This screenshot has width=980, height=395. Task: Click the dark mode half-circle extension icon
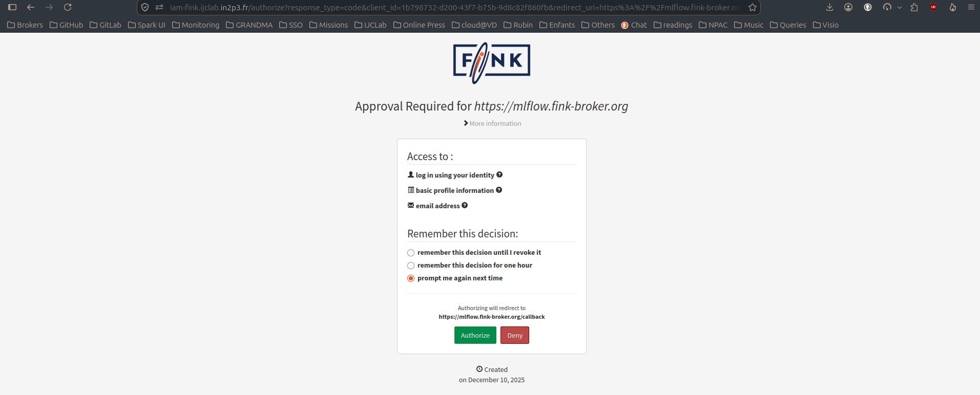868,7
